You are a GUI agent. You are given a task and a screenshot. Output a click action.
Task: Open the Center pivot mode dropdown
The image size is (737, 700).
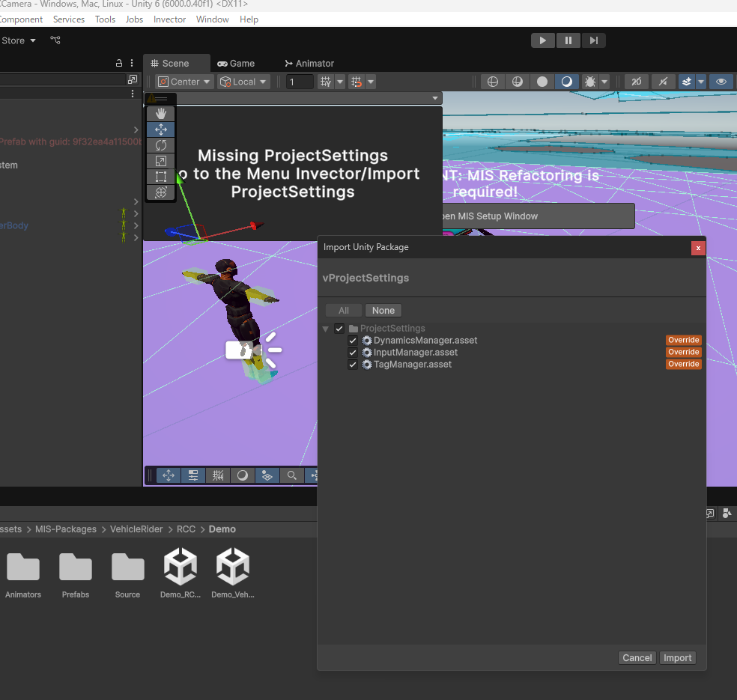point(185,82)
